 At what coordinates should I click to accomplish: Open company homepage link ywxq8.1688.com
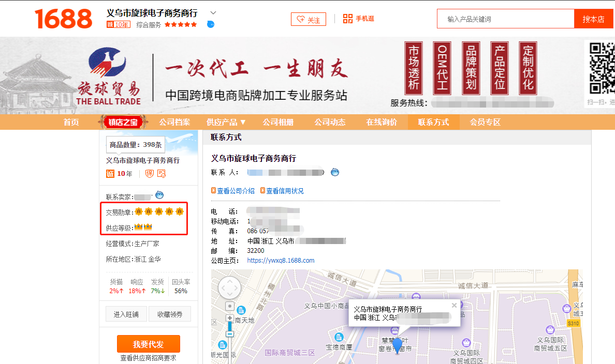281,261
